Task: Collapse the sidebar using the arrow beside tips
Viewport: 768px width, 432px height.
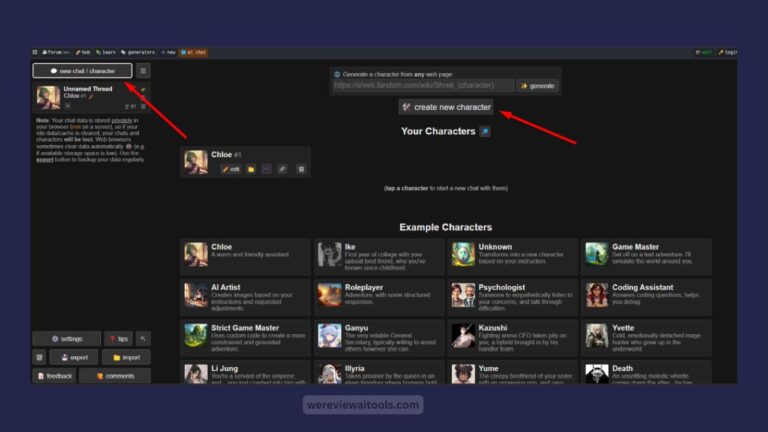Action: coord(143,338)
